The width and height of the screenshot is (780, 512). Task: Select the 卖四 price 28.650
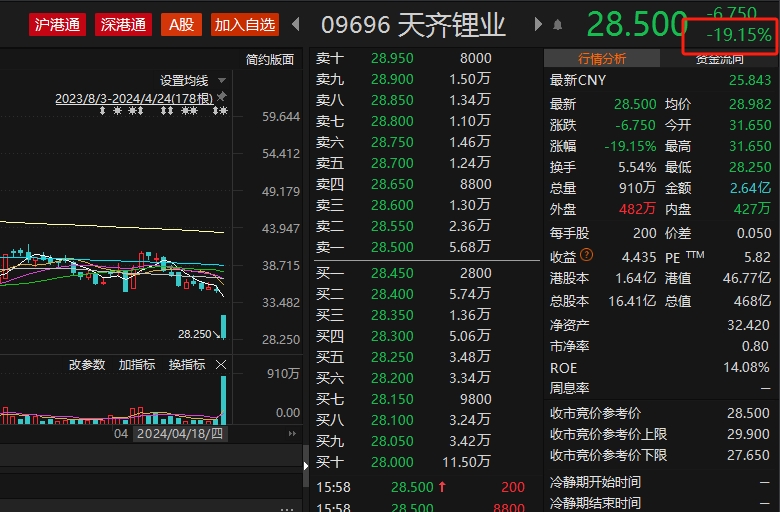(x=392, y=184)
